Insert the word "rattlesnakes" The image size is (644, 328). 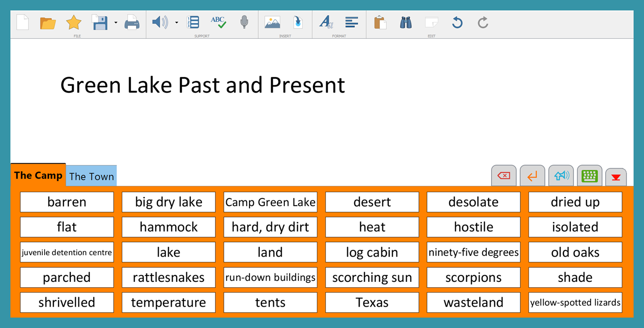pos(168,278)
